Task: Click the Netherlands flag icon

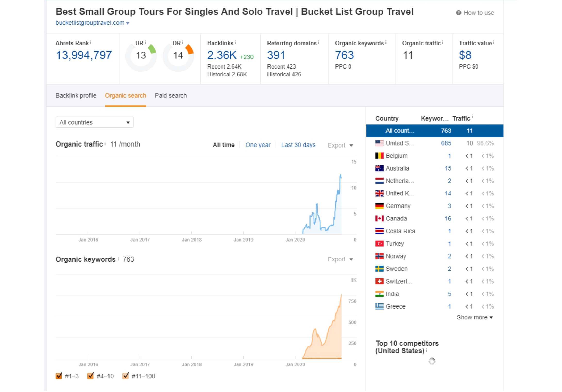Action: pos(379,181)
